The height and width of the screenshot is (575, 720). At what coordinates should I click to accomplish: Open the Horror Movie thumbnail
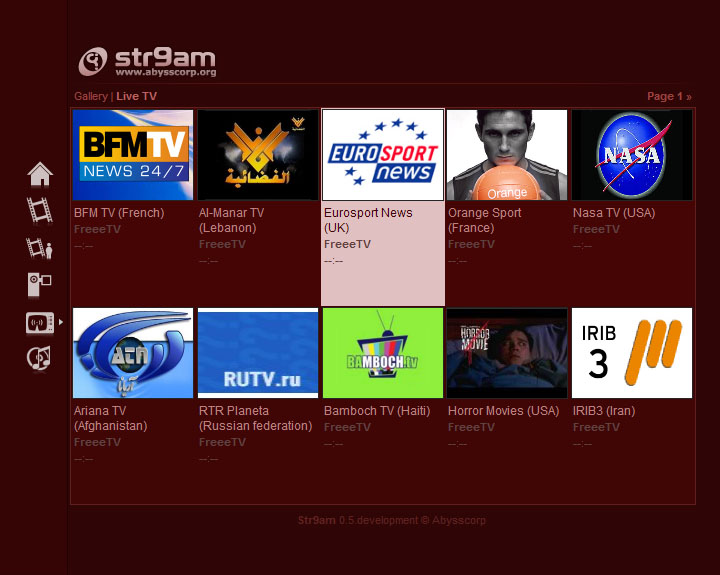coord(507,353)
